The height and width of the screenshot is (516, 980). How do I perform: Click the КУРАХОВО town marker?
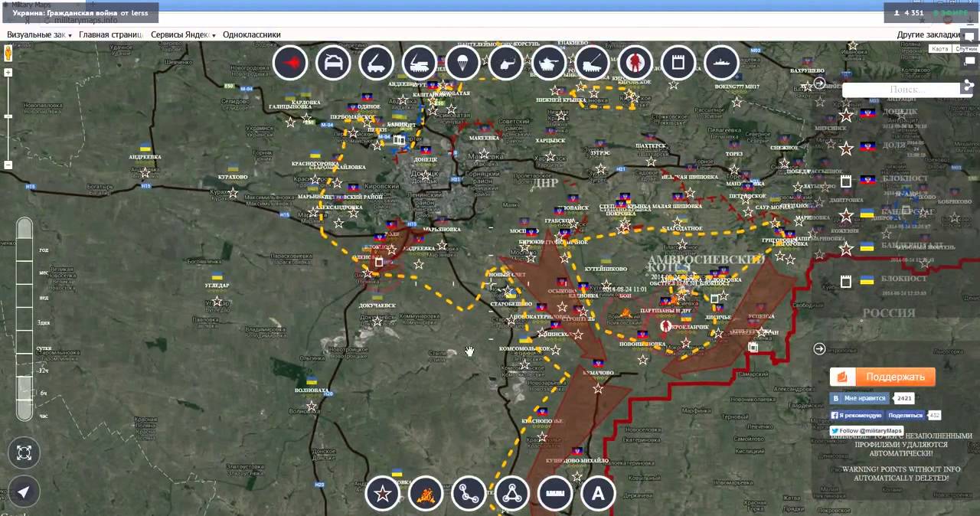tap(232, 192)
